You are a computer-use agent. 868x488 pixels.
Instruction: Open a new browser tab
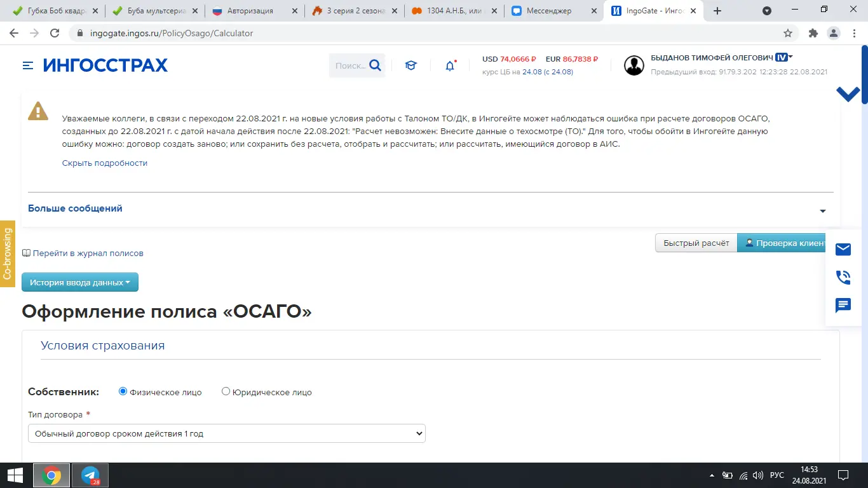pyautogui.click(x=717, y=11)
